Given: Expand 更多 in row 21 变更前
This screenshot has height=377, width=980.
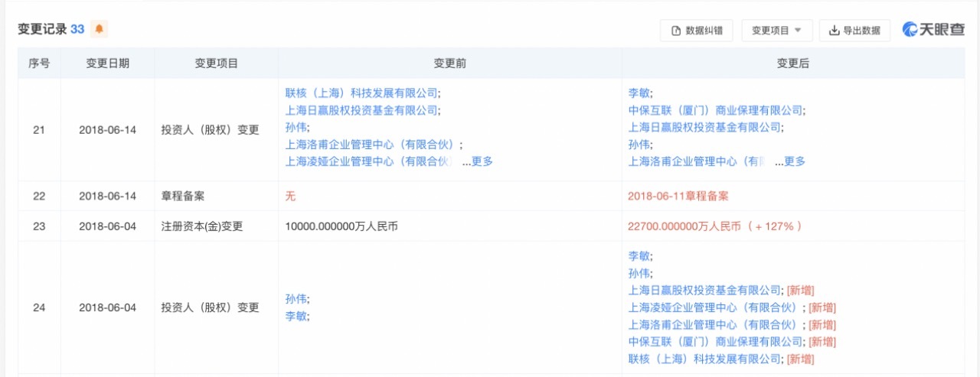Looking at the screenshot, I should coord(478,161).
